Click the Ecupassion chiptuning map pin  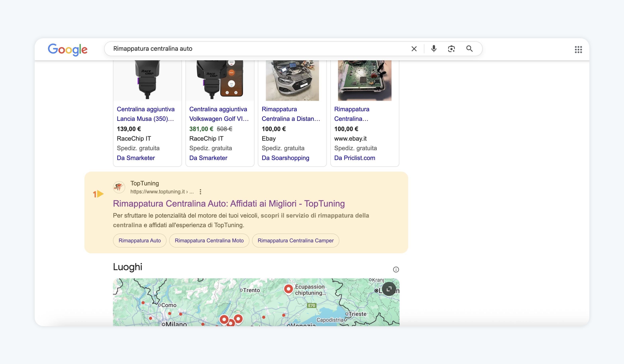click(288, 289)
